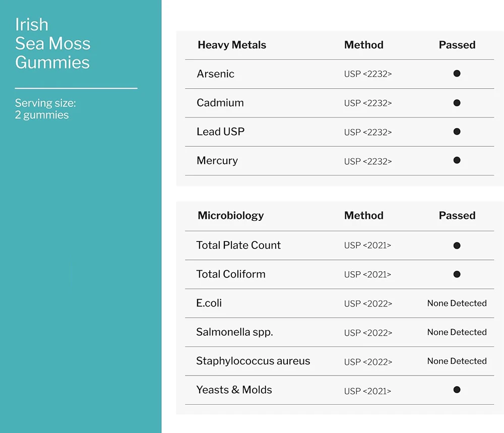Image resolution: width=504 pixels, height=433 pixels.
Task: Click the Irish Sea Moss Gummies title
Action: tap(52, 43)
